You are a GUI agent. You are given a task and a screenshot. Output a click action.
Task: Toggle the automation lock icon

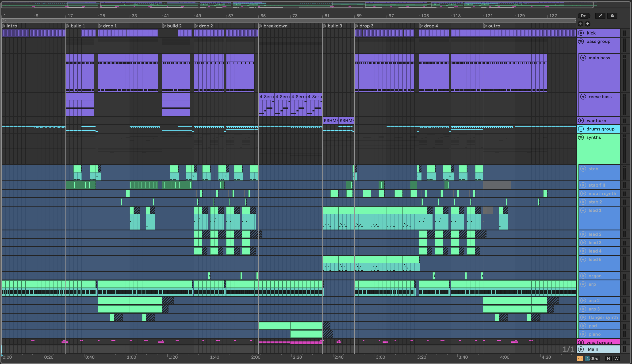click(612, 16)
